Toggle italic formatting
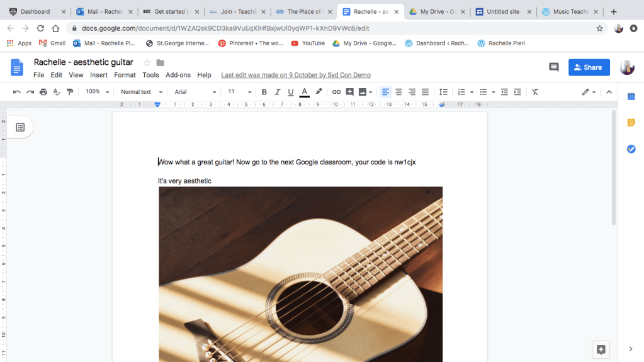 tap(278, 92)
